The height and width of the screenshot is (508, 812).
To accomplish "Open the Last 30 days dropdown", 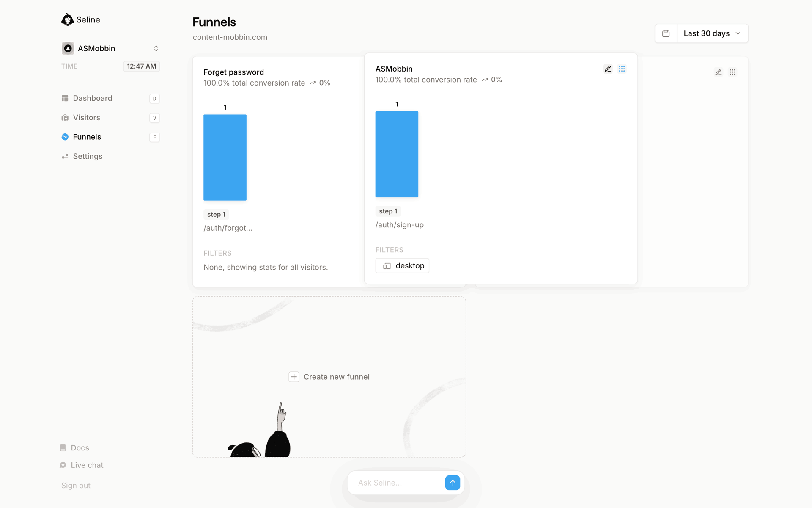I will [713, 33].
